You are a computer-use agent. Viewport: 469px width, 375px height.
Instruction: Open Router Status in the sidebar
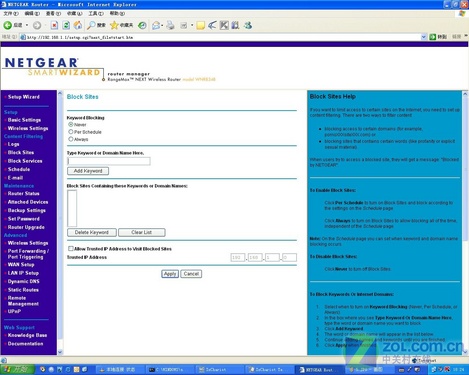coord(24,193)
